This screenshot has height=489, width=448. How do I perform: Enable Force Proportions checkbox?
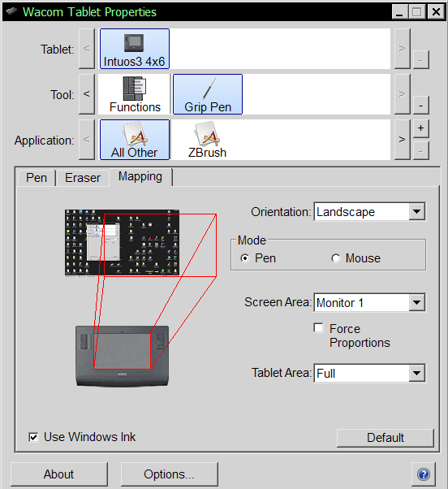(x=318, y=328)
